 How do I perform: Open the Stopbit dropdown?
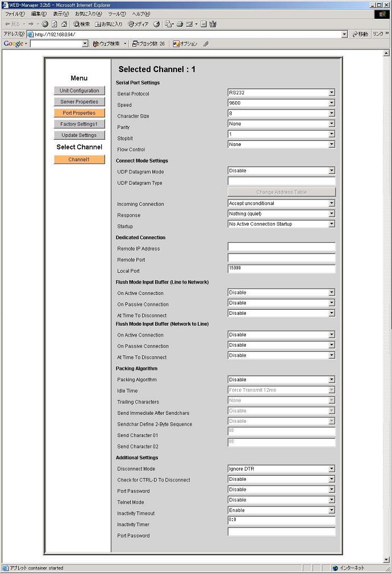281,134
